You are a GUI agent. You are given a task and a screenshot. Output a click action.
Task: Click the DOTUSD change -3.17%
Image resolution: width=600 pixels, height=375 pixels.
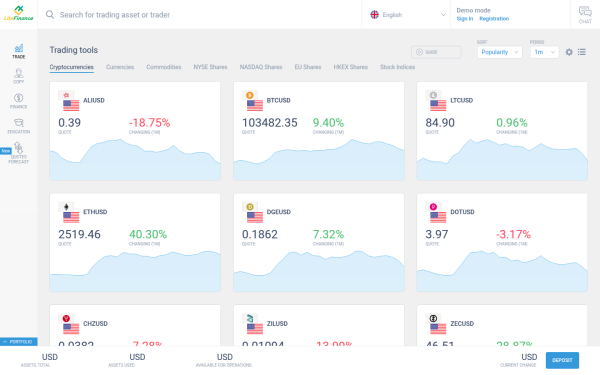513,234
